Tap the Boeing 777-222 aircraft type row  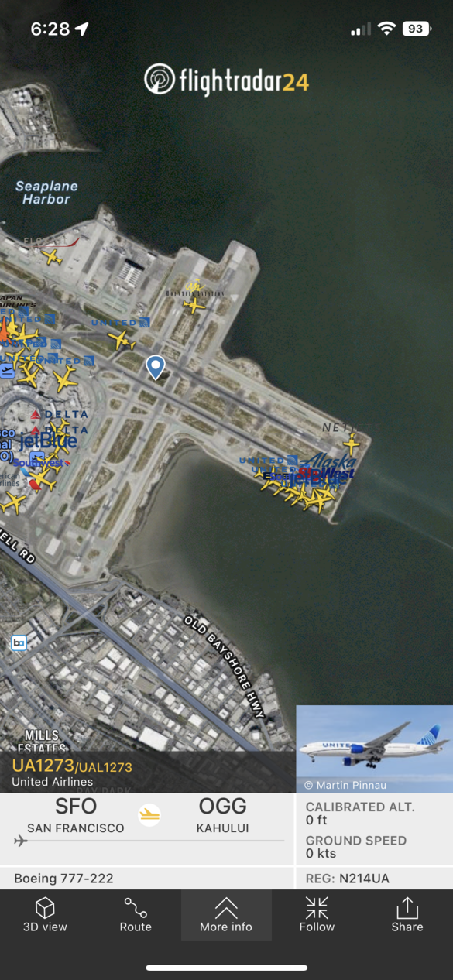click(147, 878)
